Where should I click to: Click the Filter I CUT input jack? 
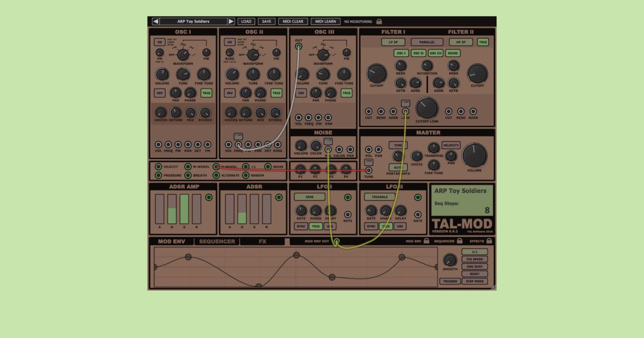[x=369, y=112]
